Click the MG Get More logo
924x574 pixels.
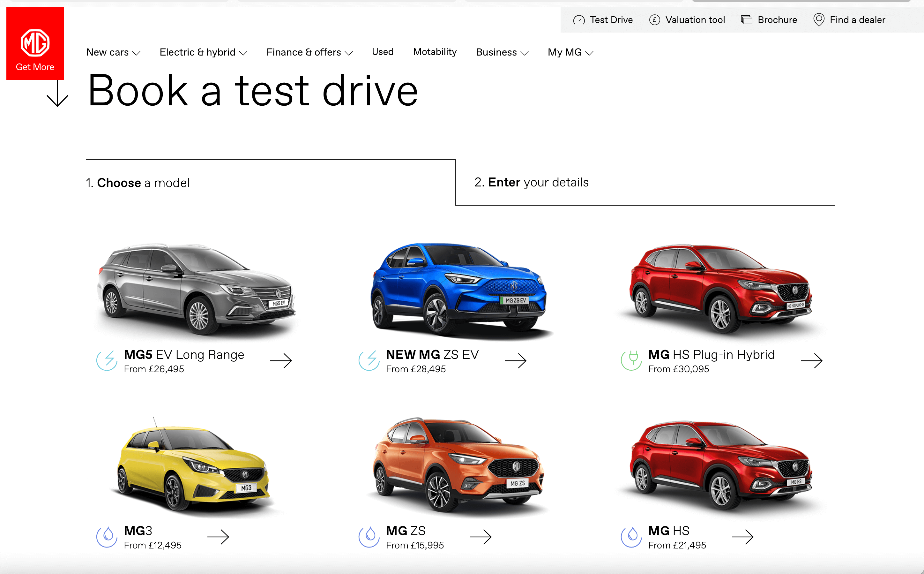pos(35,43)
